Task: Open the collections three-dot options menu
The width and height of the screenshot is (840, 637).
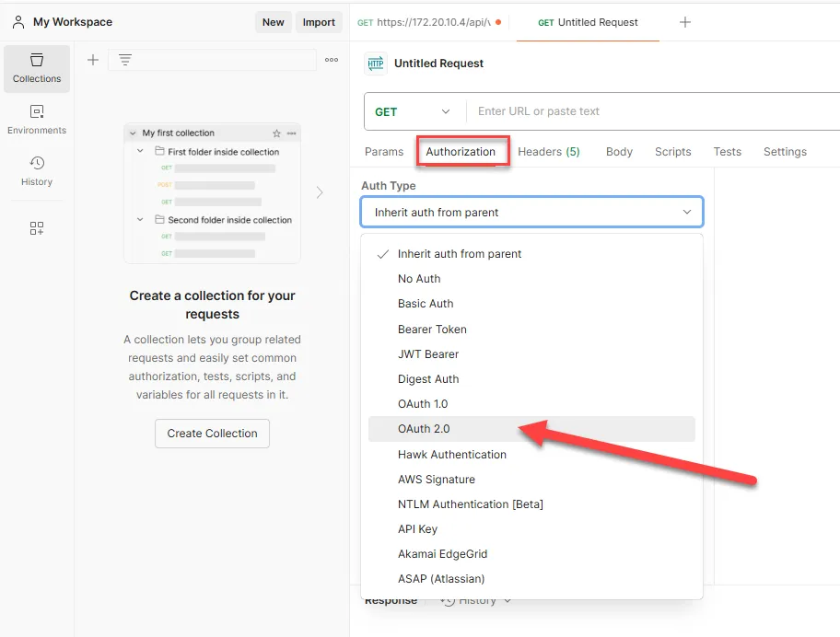Action: [332, 60]
